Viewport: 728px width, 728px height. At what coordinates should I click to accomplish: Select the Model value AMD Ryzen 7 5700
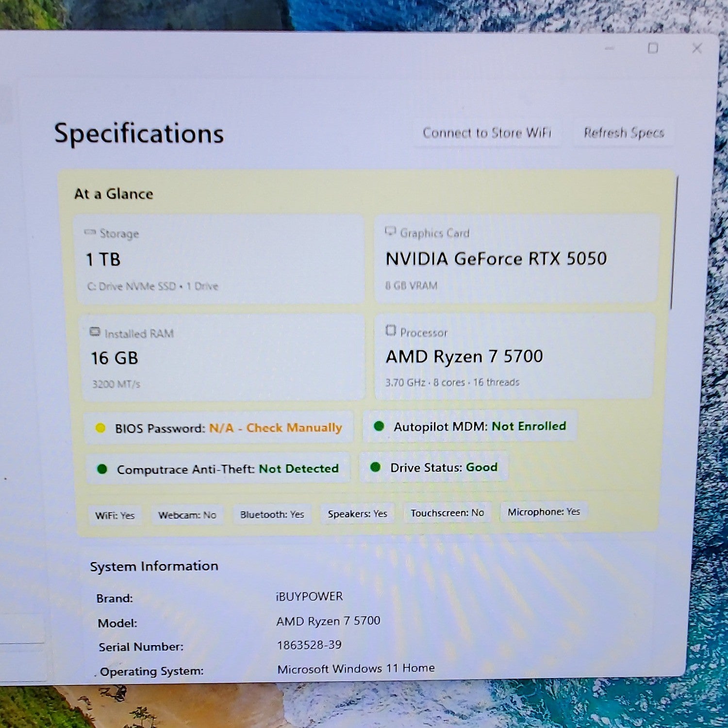[329, 621]
